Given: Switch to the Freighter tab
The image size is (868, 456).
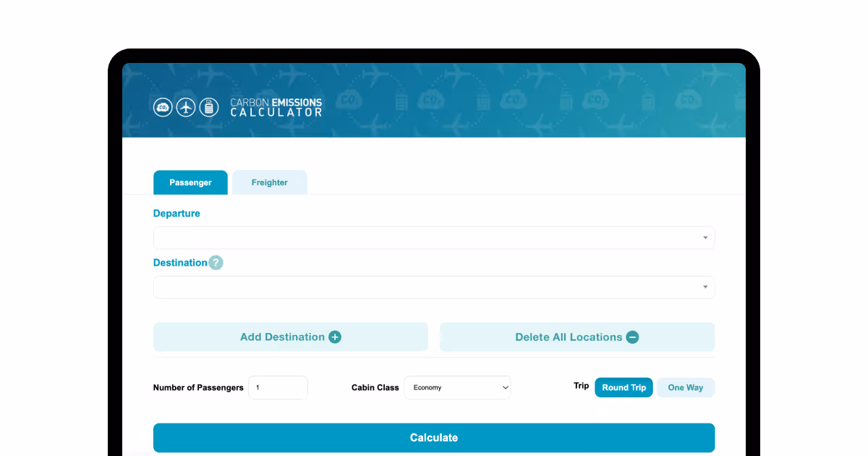Looking at the screenshot, I should 269,182.
